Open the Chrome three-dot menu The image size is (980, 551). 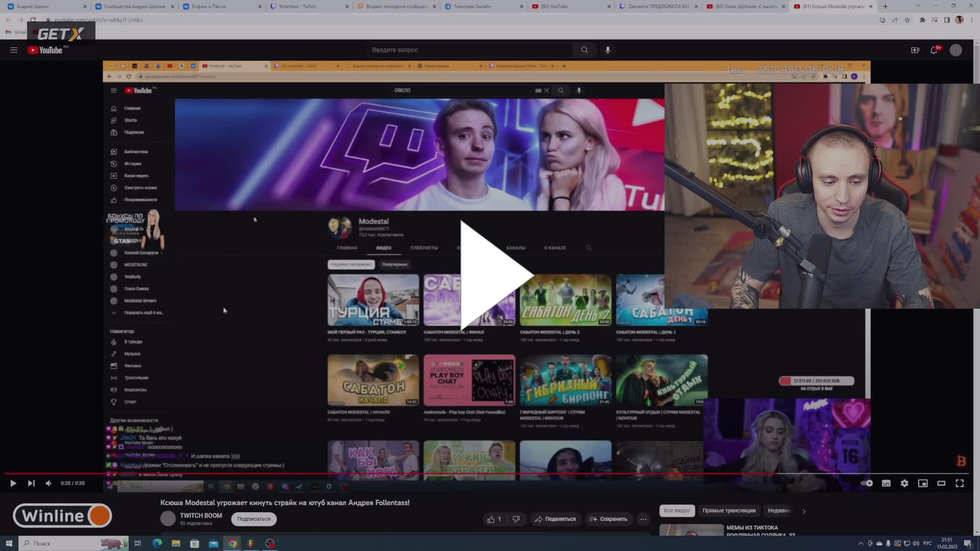(972, 20)
